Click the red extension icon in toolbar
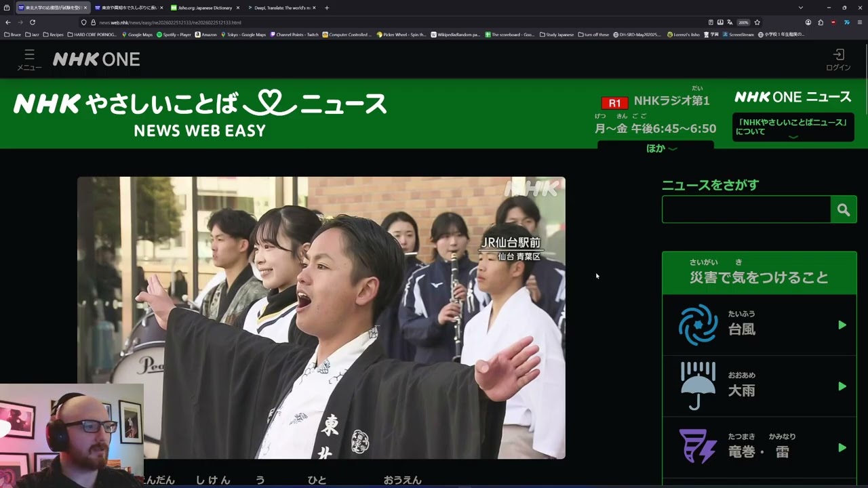 [x=833, y=22]
